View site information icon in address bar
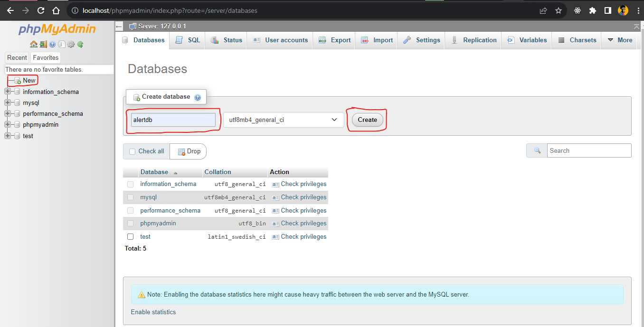The image size is (644, 327). [75, 10]
